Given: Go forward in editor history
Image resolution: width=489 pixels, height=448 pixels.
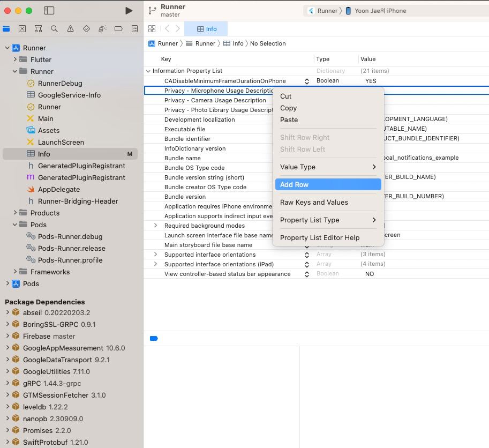Looking at the screenshot, I should coord(178,29).
